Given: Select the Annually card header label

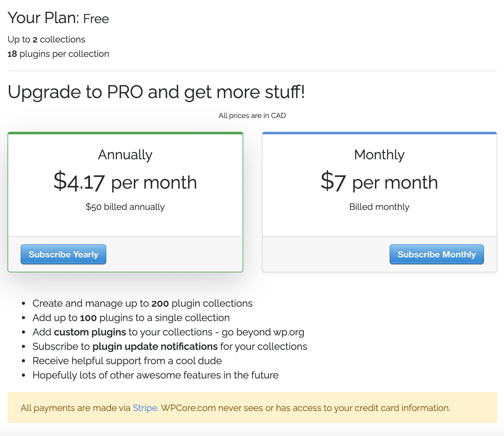Looking at the screenshot, I should click(x=125, y=154).
